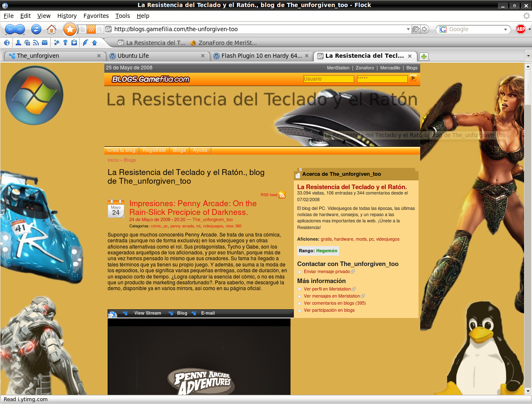Close the The_unforgiven tab

tap(99, 56)
